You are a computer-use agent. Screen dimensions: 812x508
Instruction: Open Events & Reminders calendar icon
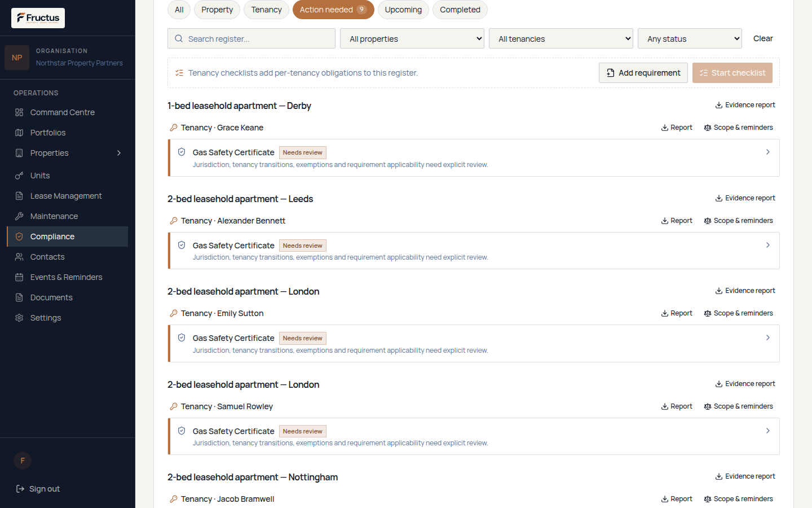pos(19,277)
